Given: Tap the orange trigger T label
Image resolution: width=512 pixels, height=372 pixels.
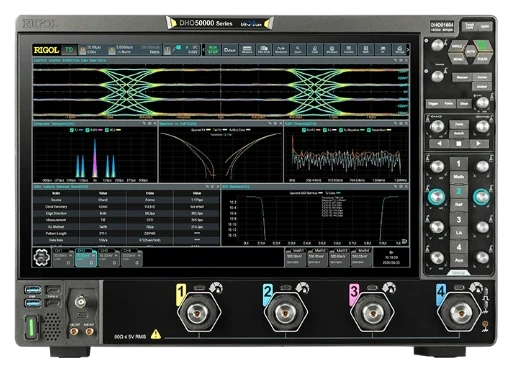Looking at the screenshot, I should [167, 50].
